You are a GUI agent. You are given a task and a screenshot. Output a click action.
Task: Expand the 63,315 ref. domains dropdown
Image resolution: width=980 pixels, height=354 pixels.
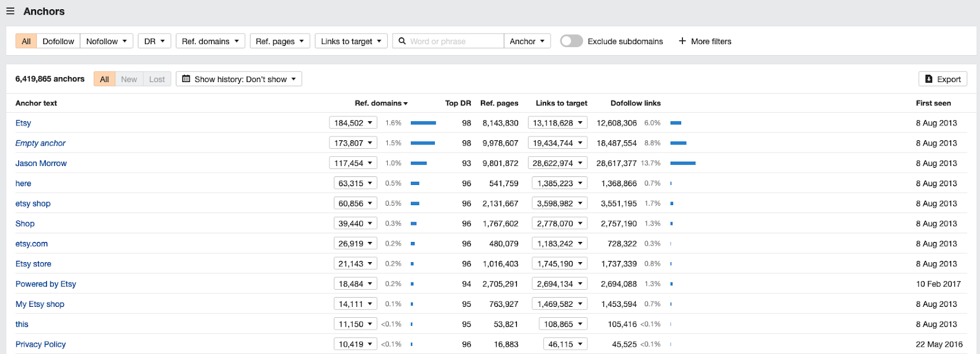click(x=355, y=184)
